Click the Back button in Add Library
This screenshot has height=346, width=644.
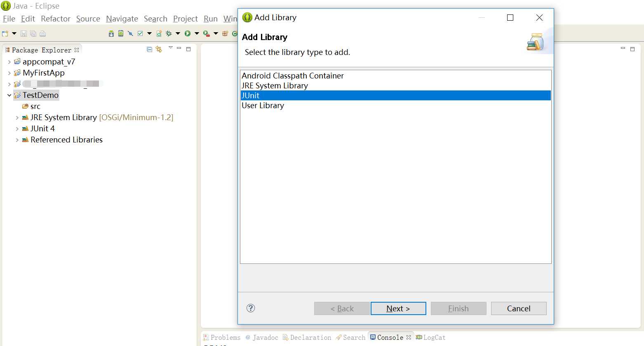click(x=342, y=308)
